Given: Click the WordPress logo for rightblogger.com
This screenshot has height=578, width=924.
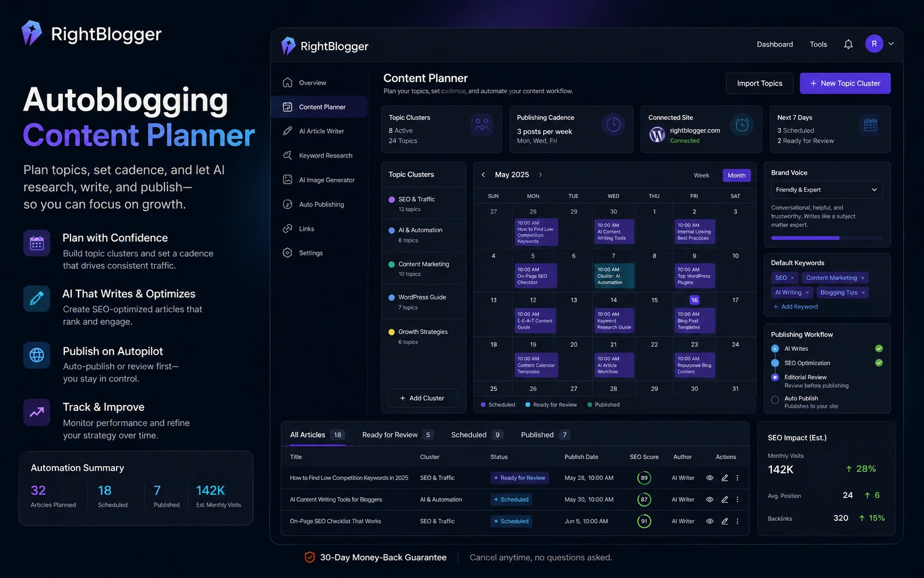Looking at the screenshot, I should click(x=657, y=135).
